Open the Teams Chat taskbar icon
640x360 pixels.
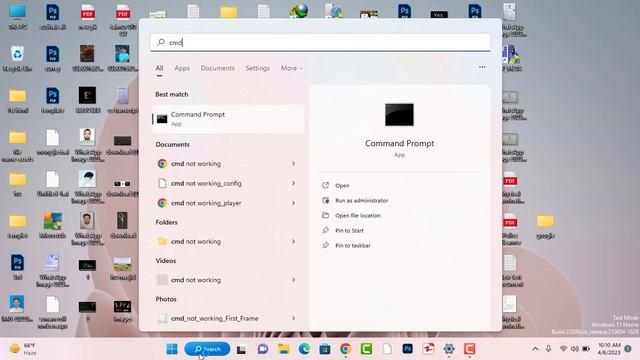(262, 349)
